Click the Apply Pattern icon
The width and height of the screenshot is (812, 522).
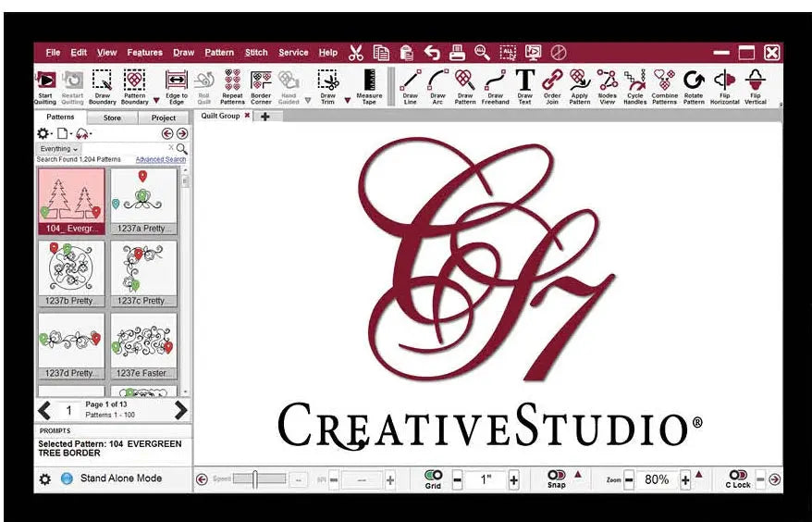pyautogui.click(x=580, y=87)
